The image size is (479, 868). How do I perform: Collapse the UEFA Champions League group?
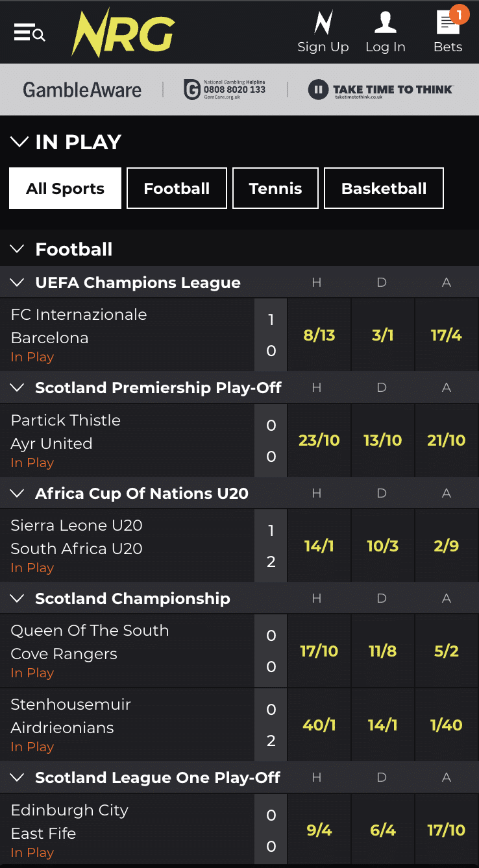point(18,282)
